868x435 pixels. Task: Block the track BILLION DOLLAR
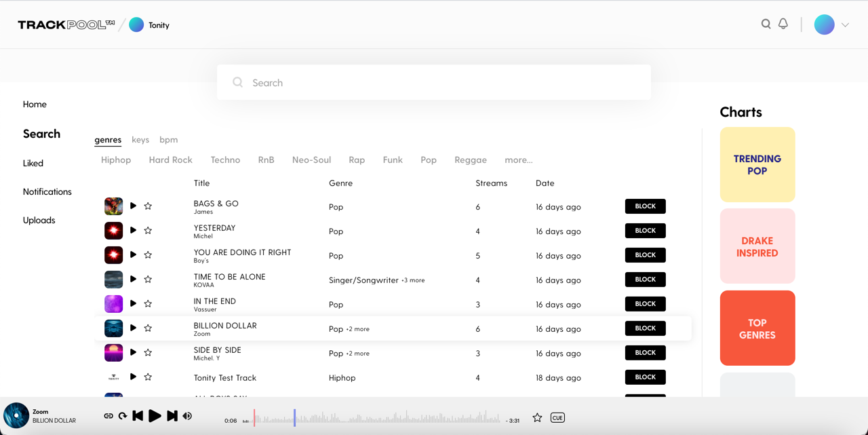(645, 328)
